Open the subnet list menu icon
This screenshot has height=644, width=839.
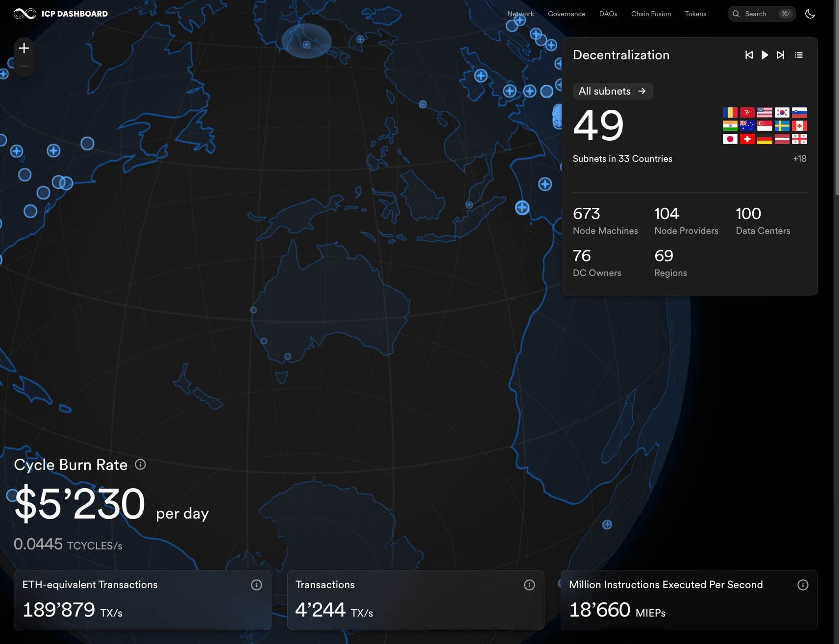point(799,55)
